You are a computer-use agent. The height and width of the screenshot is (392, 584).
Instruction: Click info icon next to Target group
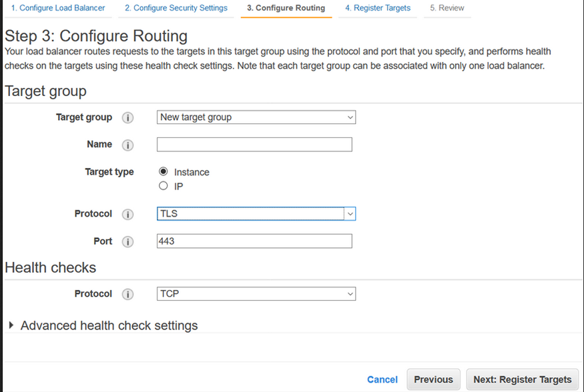click(127, 117)
